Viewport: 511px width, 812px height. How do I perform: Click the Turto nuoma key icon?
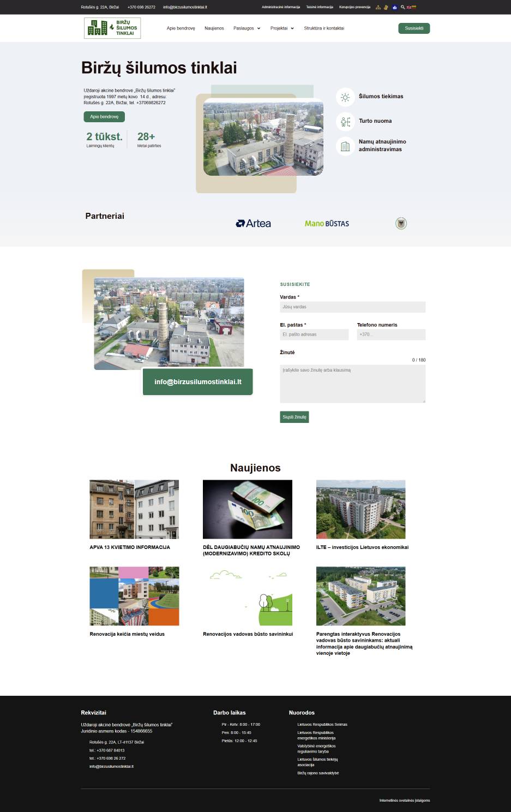[345, 122]
